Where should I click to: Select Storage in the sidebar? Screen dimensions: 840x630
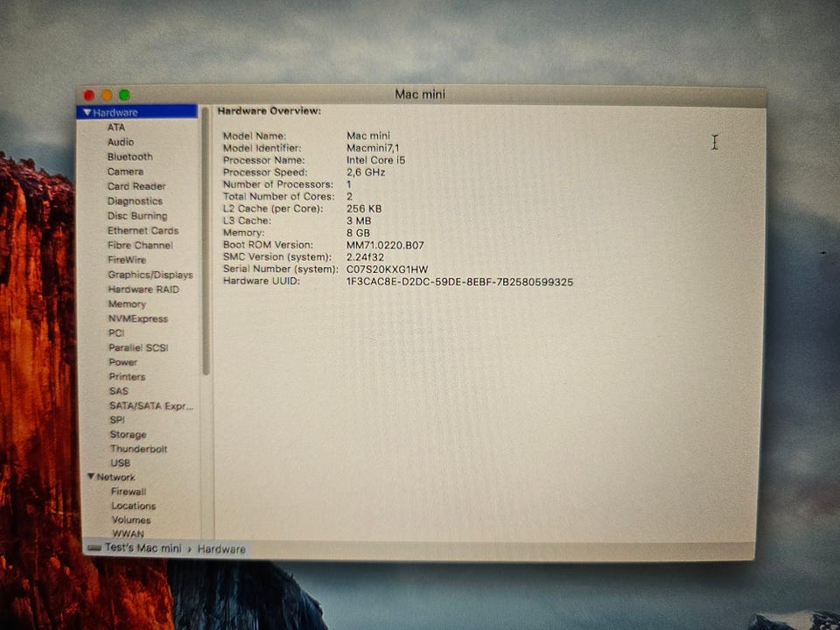point(128,435)
